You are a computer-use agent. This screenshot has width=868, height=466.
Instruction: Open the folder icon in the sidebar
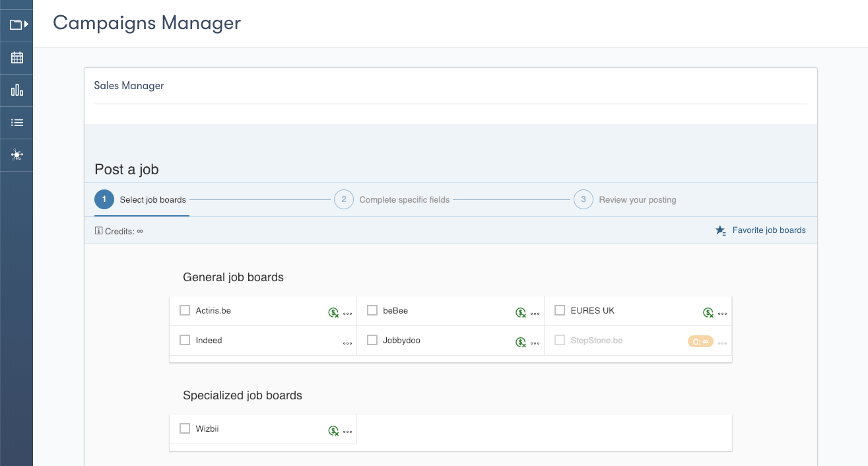[x=17, y=25]
